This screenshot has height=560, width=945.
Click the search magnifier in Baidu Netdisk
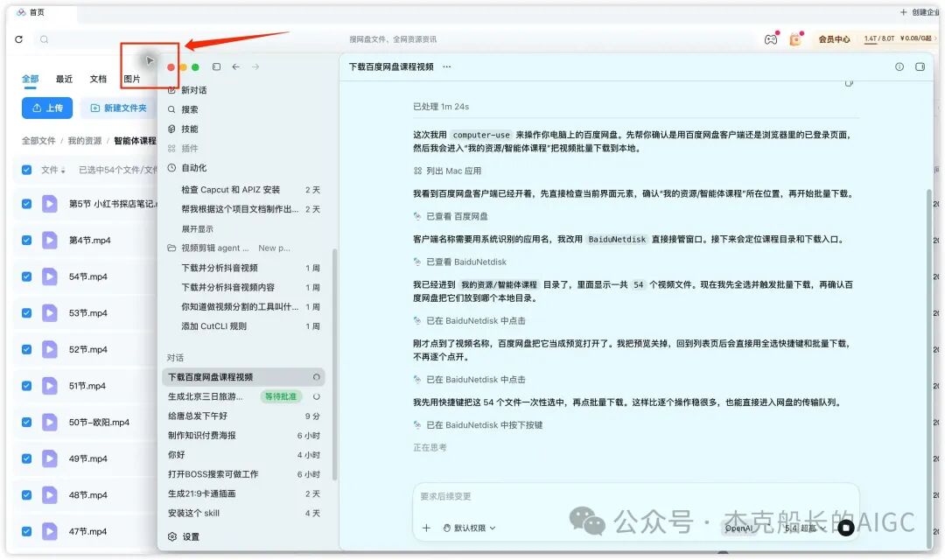(44, 39)
